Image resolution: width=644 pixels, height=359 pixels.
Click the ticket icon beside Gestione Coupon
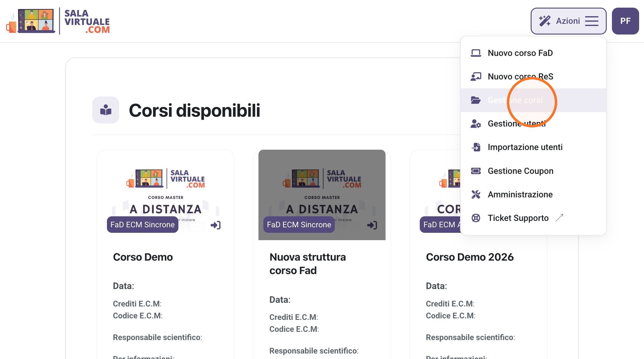pos(476,171)
